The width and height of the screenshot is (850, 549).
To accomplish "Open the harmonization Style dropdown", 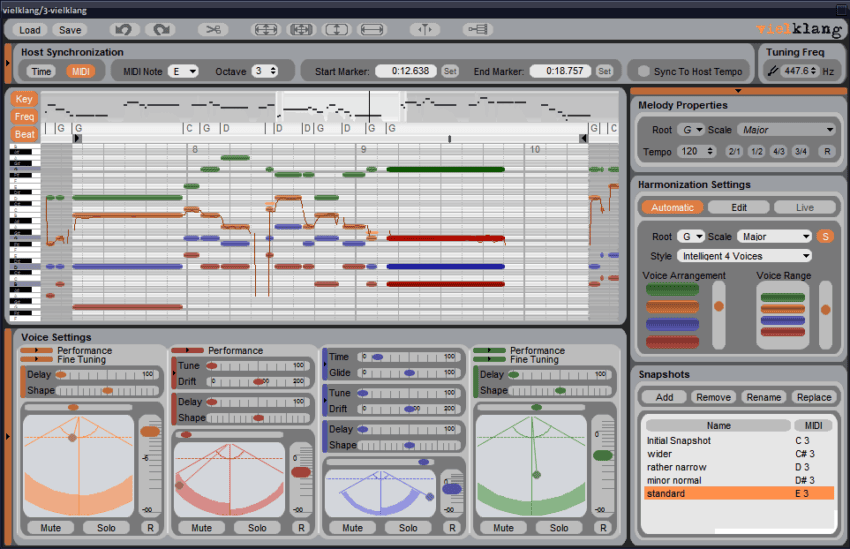I will pos(744,256).
